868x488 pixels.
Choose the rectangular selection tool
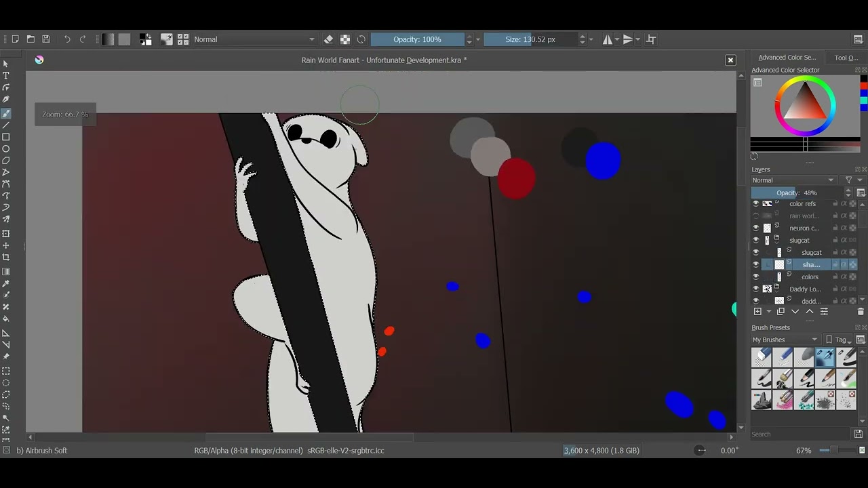[x=6, y=371]
